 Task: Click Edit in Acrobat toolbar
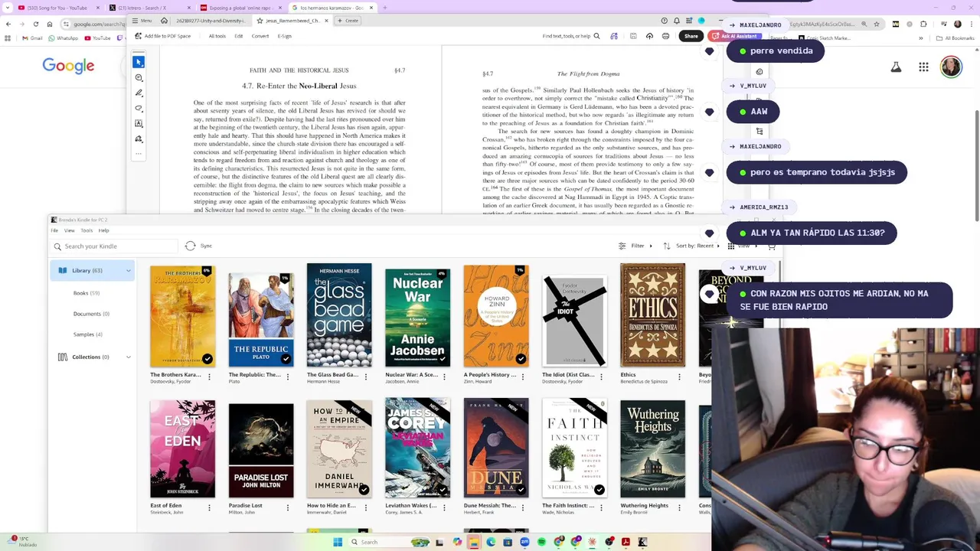(x=239, y=36)
